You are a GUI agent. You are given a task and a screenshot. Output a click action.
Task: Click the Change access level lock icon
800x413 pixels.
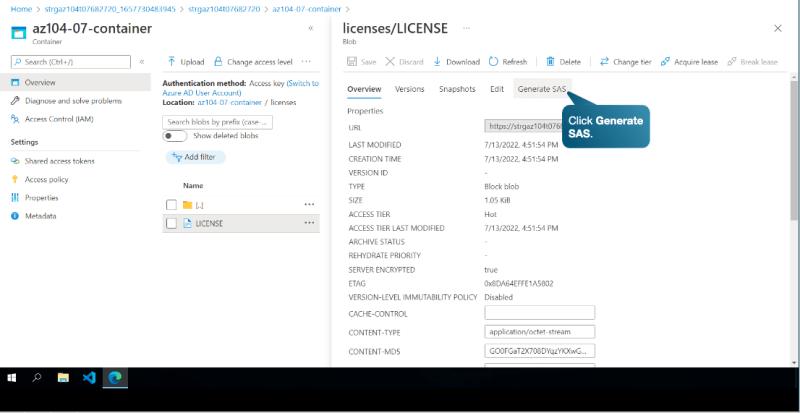[218, 62]
